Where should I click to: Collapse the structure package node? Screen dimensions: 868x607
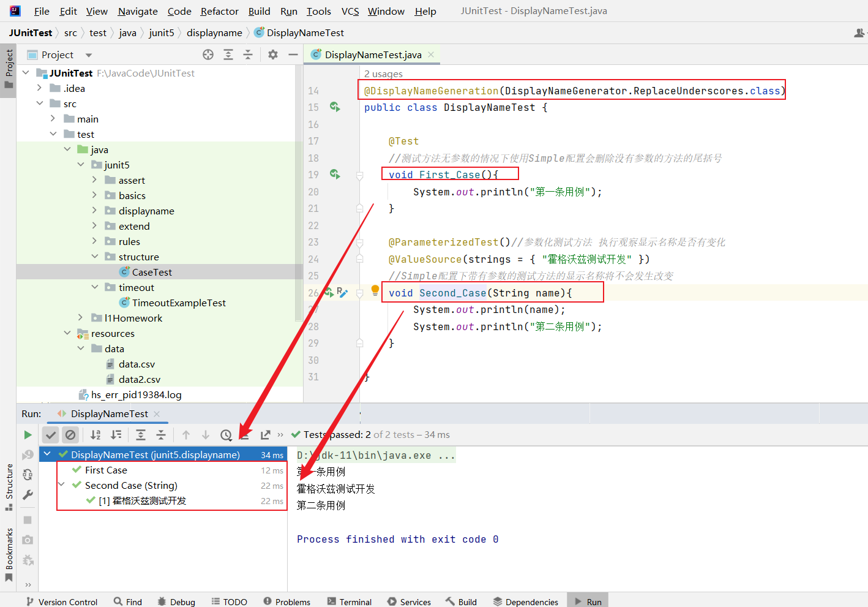95,257
